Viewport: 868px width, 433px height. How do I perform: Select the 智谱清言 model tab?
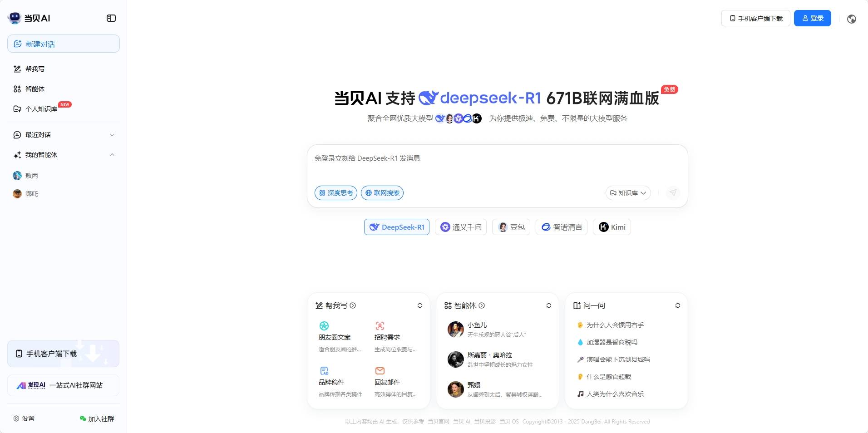562,227
